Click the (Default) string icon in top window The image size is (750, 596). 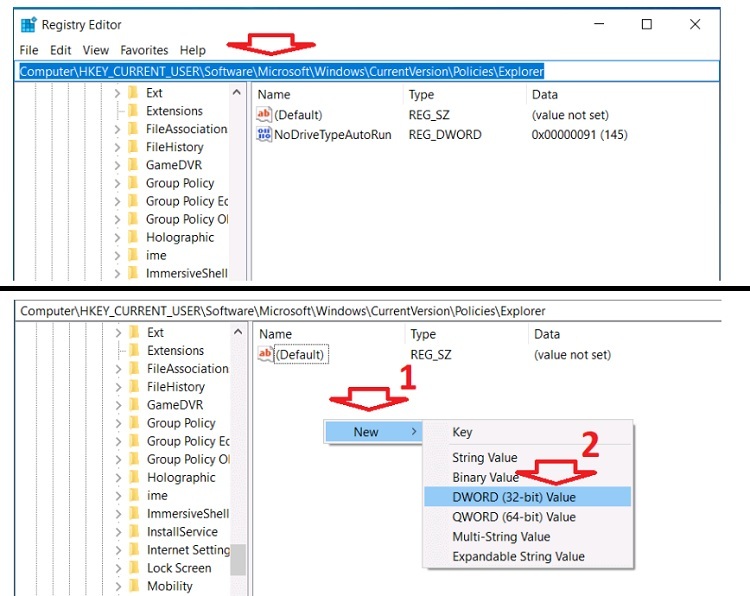tap(264, 114)
